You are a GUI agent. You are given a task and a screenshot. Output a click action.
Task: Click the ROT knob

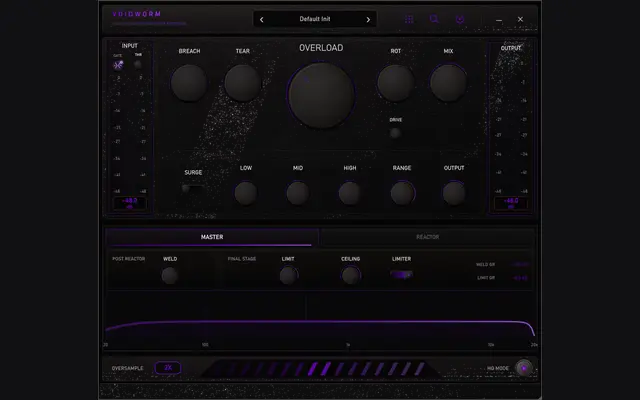tap(396, 83)
